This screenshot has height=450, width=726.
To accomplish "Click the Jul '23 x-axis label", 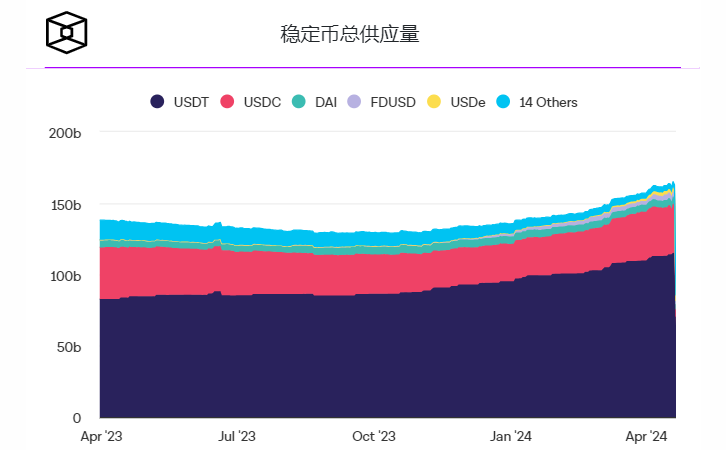I will pyautogui.click(x=237, y=436).
